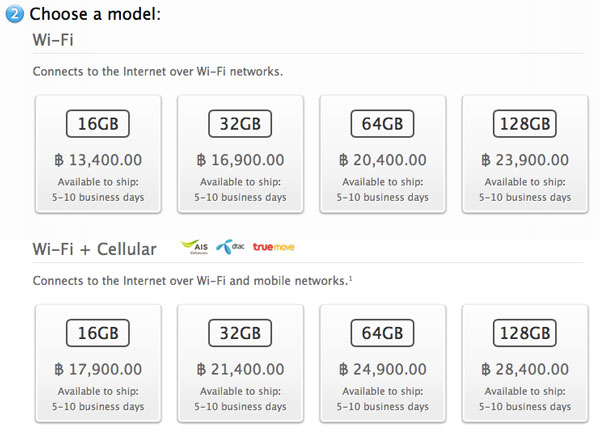Choose the Wi-Fi 32GB model for ฿16,900

tap(240, 154)
